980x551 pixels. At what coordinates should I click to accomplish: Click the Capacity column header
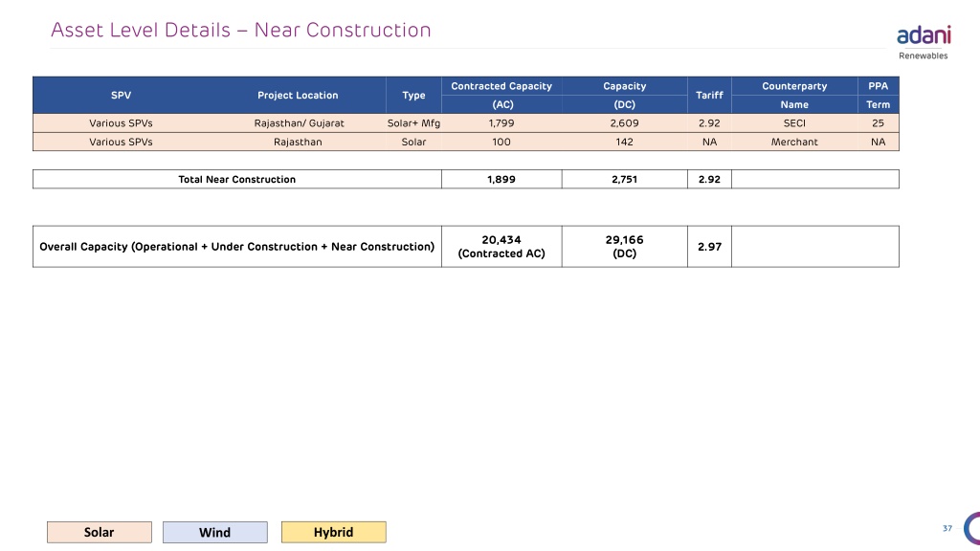point(624,86)
